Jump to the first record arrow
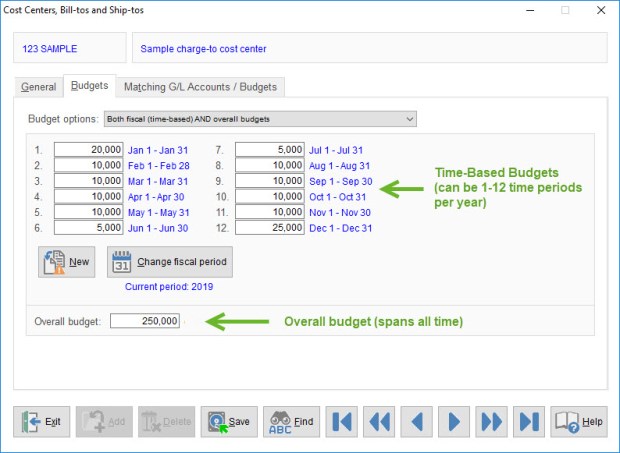 pos(342,421)
